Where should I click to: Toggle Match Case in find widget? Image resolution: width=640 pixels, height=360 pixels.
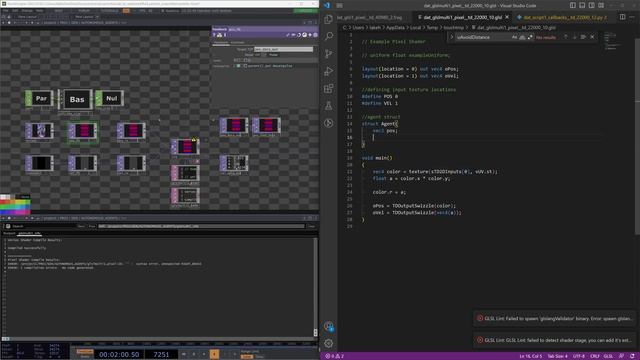(514, 37)
